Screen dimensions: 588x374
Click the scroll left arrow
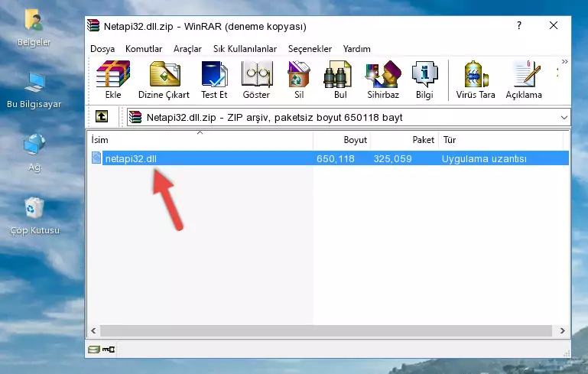click(x=93, y=330)
